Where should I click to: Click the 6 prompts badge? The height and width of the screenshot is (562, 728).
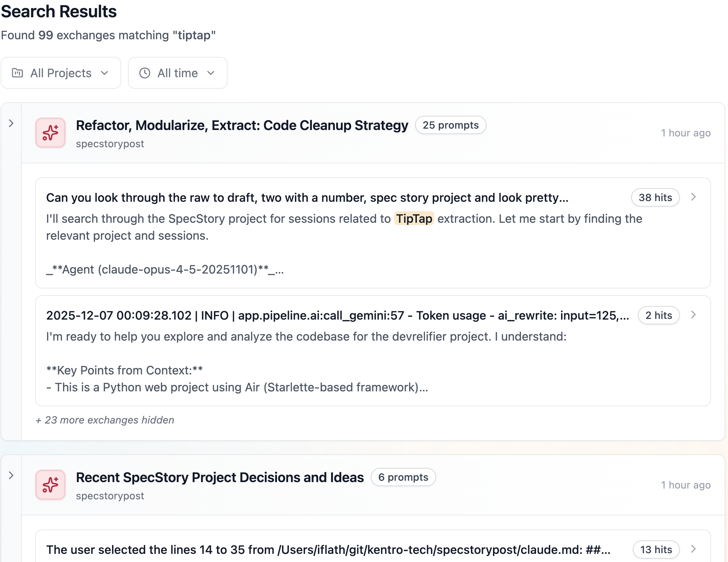coord(403,477)
